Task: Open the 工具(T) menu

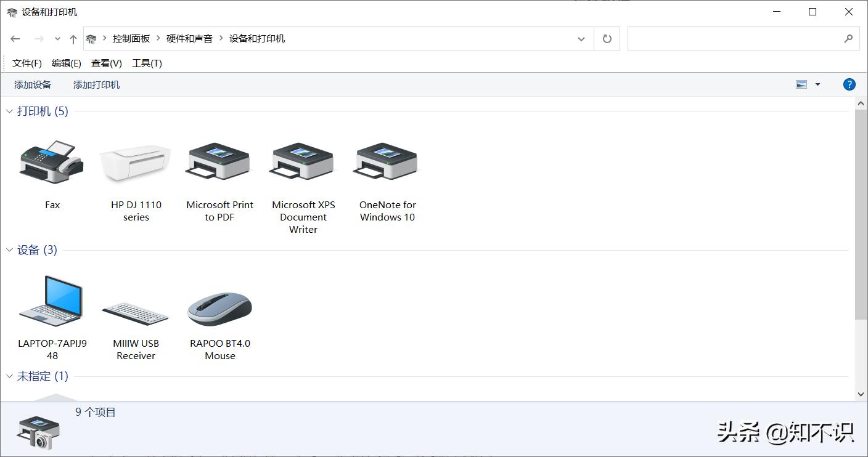Action: coord(147,62)
